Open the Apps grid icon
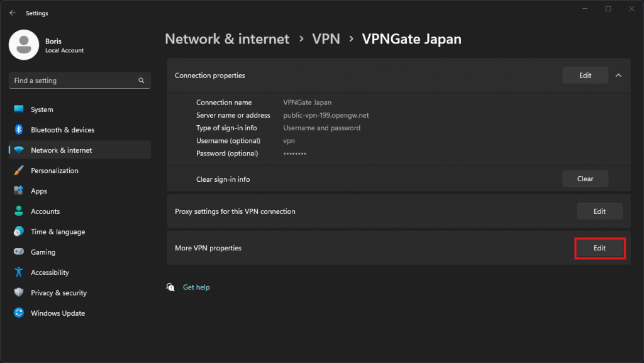This screenshot has width=644, height=363. click(19, 191)
